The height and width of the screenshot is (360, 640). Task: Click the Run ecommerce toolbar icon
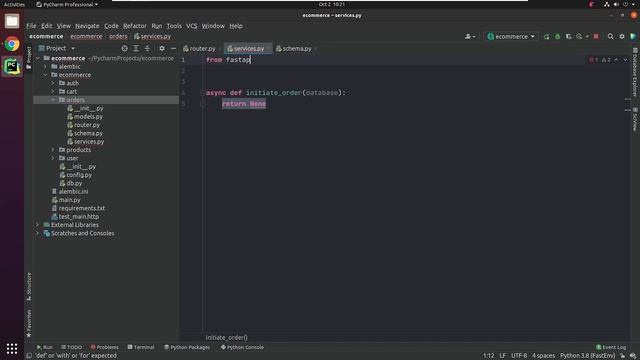[x=547, y=36]
